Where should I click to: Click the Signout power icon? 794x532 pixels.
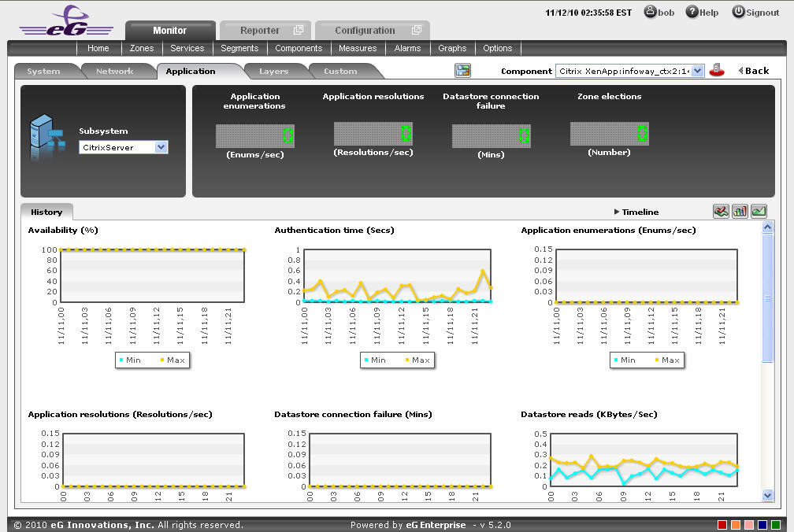tap(738, 12)
